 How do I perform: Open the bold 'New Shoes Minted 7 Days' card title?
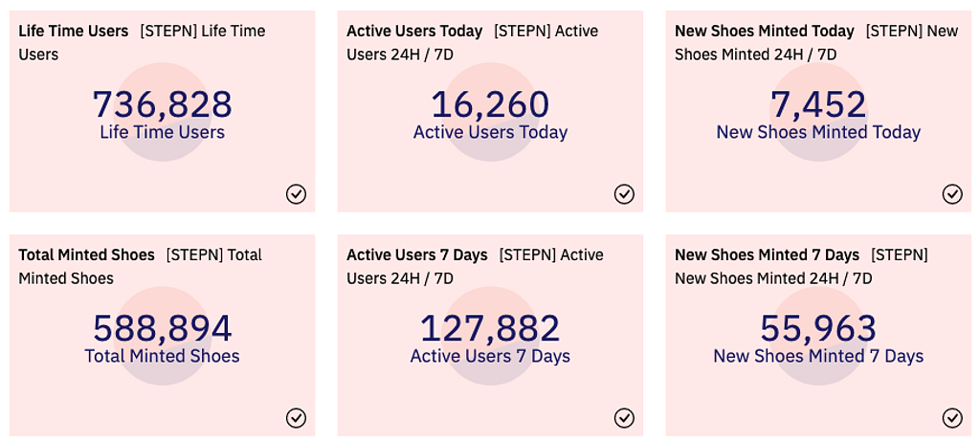[x=767, y=254]
